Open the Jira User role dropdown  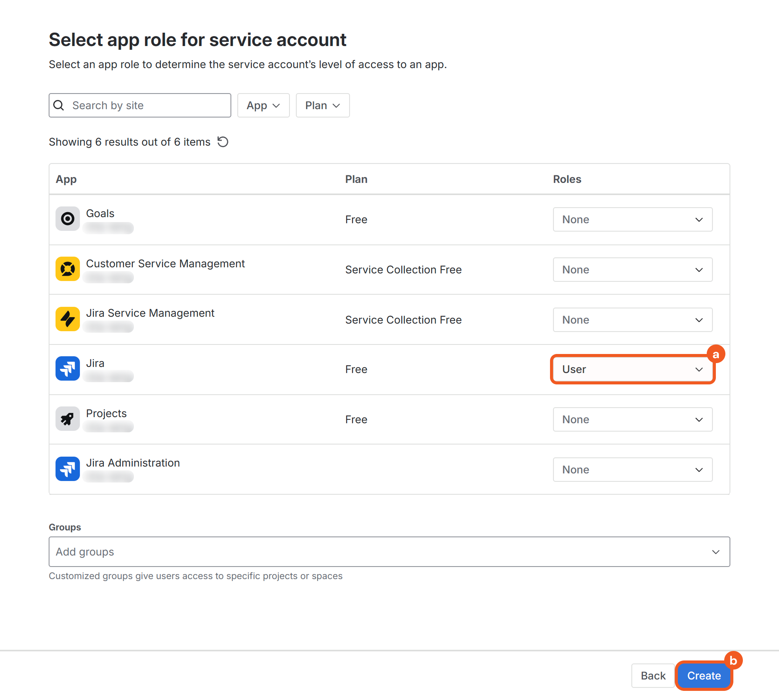632,369
